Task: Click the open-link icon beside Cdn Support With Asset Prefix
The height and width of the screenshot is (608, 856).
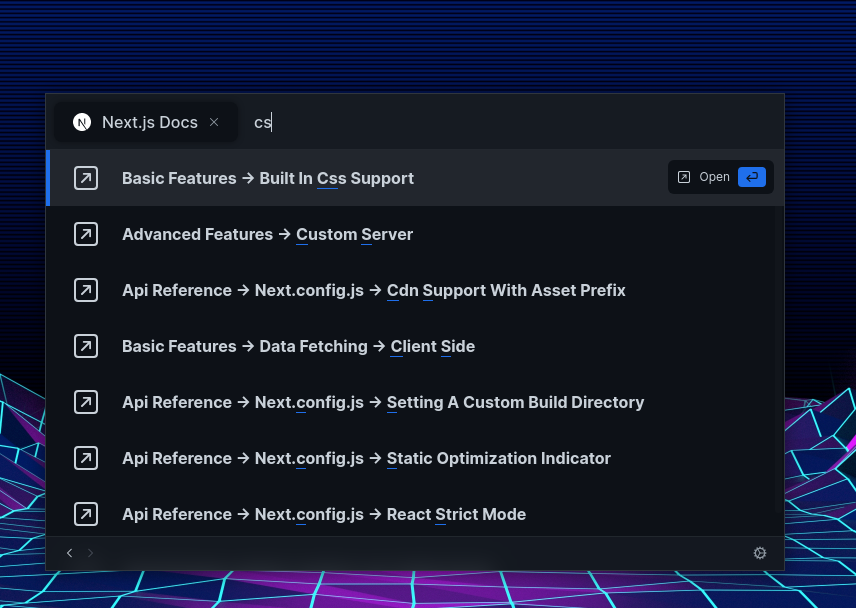Action: (86, 290)
